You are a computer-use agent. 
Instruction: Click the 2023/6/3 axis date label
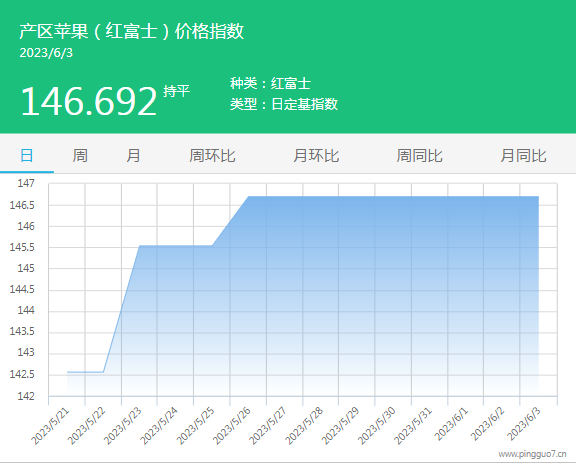point(524,424)
